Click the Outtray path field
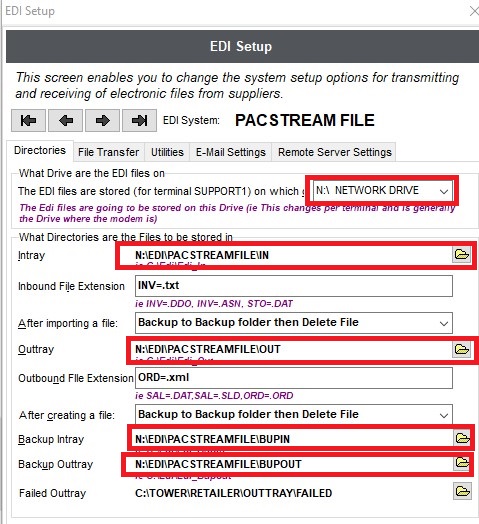This screenshot has width=479, height=524. pyautogui.click(x=293, y=350)
